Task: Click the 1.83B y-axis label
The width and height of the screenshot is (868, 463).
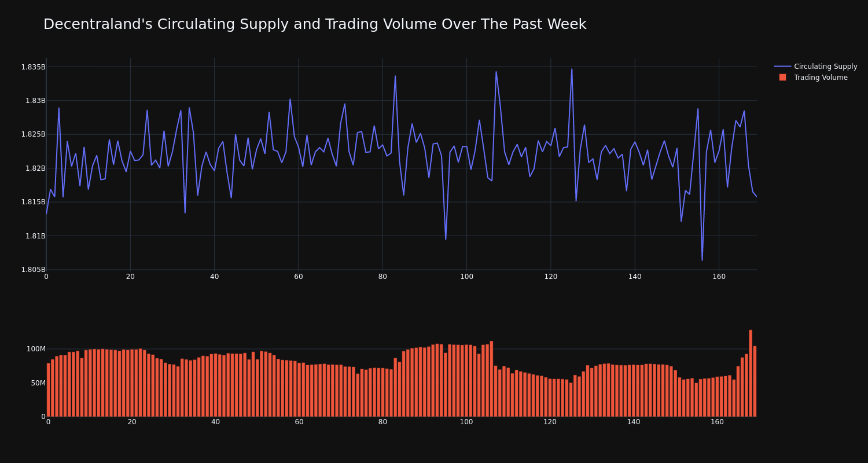Action: [35, 101]
